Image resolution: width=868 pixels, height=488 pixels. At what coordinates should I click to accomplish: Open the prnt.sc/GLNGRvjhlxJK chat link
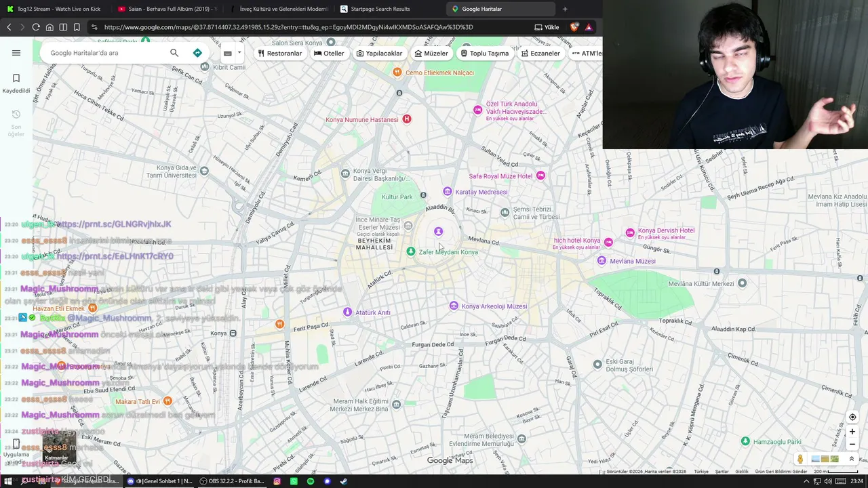tap(115, 224)
